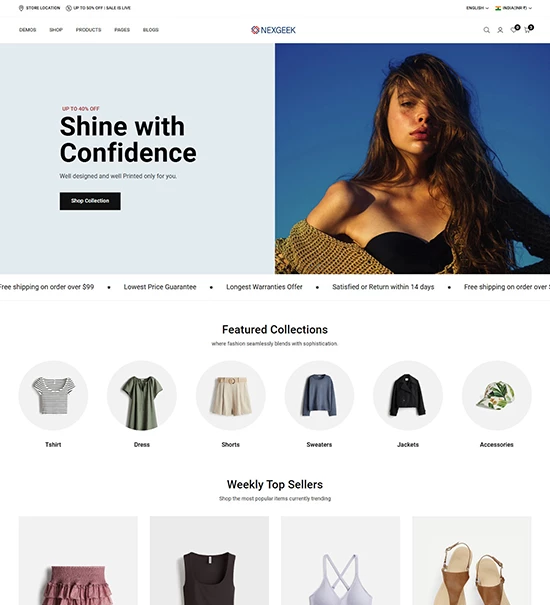View the wishlist heart icon
The width and height of the screenshot is (550, 605).
coord(514,30)
